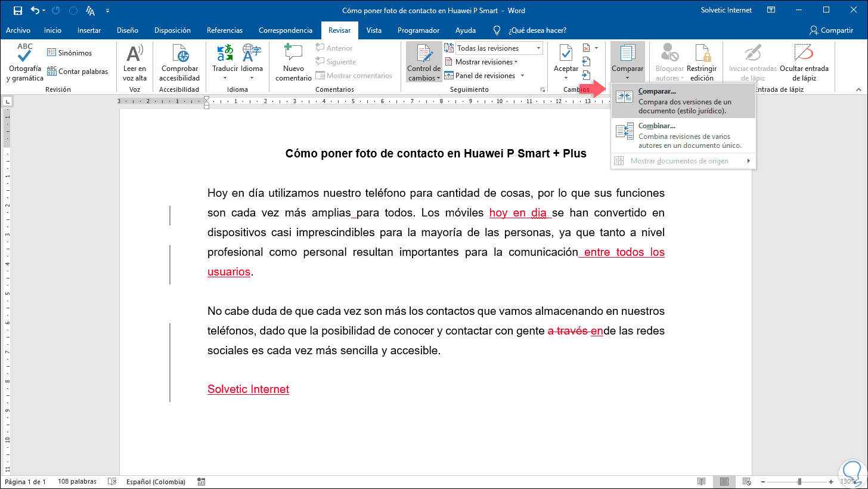Expand the Aceptar options arrow

(x=566, y=77)
